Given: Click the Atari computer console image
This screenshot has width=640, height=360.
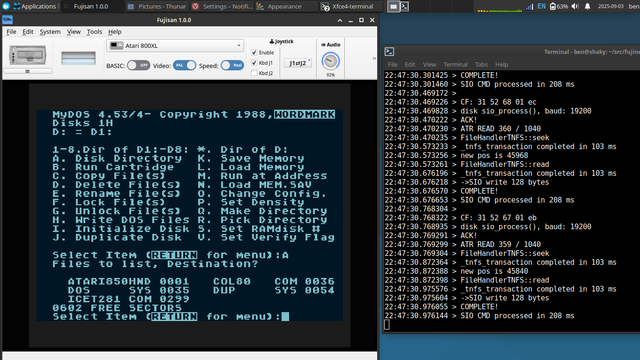Looking at the screenshot, I should pos(28,56).
